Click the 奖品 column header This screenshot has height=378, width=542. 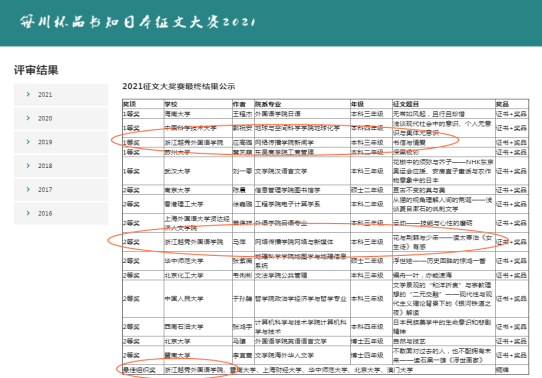[503, 104]
